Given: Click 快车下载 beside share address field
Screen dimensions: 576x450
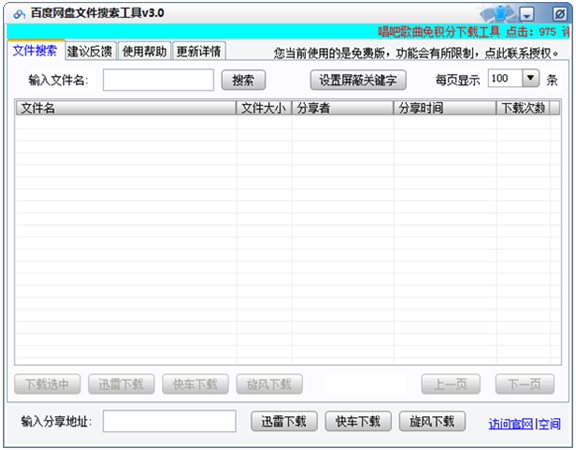Looking at the screenshot, I should click(x=358, y=421).
